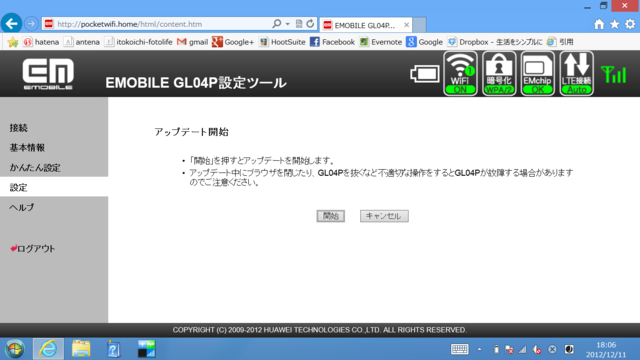
Task: Click the ログアウト logout link
Action: [33, 248]
